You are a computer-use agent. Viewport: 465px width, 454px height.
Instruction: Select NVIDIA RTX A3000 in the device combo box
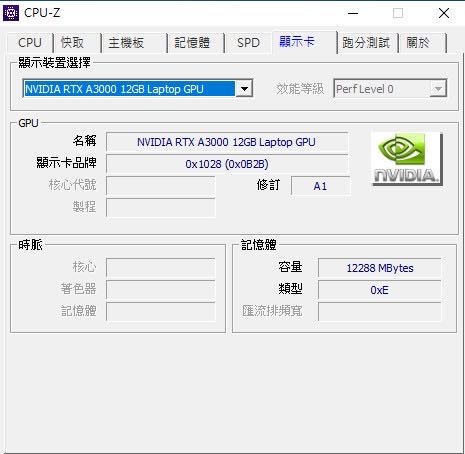pyautogui.click(x=138, y=89)
